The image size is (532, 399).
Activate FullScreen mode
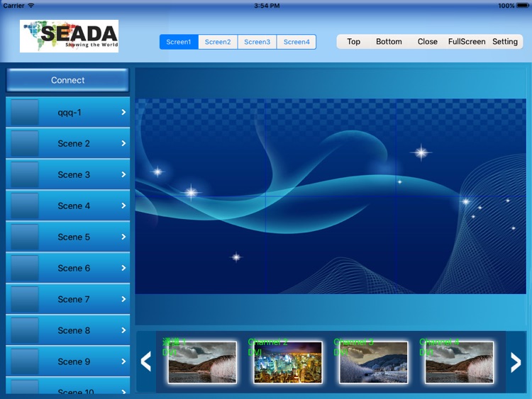(467, 41)
